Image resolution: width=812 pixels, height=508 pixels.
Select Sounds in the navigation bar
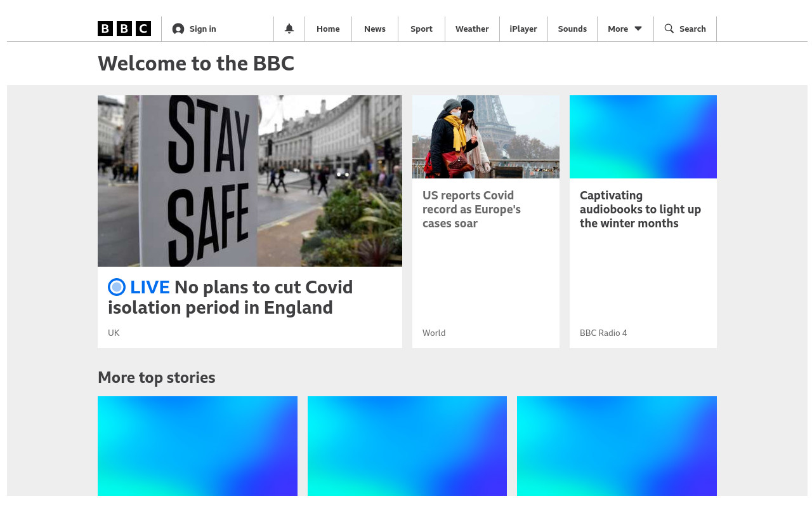[572, 29]
